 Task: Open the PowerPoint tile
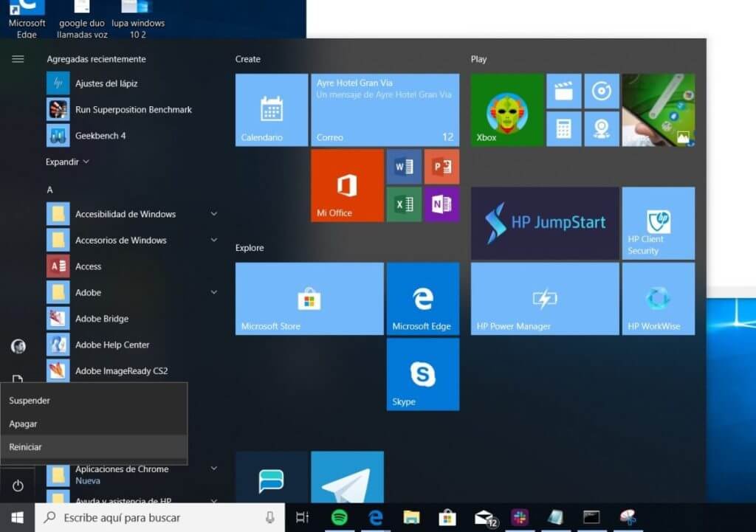point(441,167)
